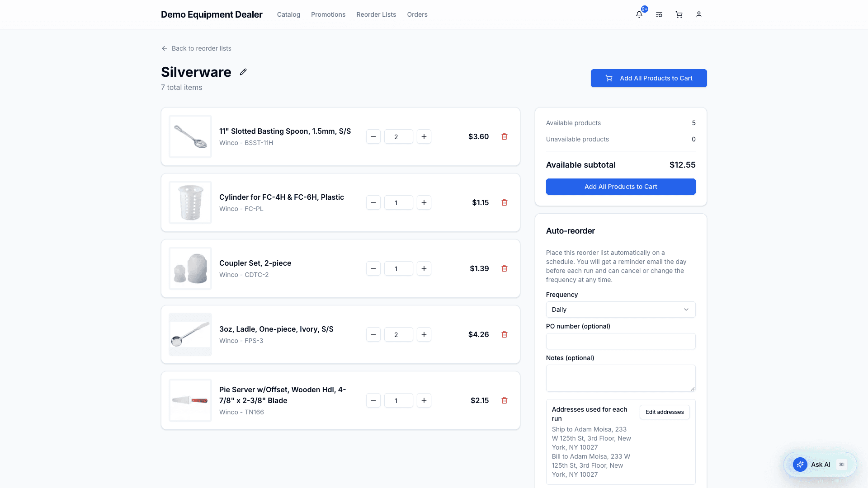Increase Pie Server quantity
Image resolution: width=868 pixels, height=488 pixels.
pyautogui.click(x=424, y=400)
